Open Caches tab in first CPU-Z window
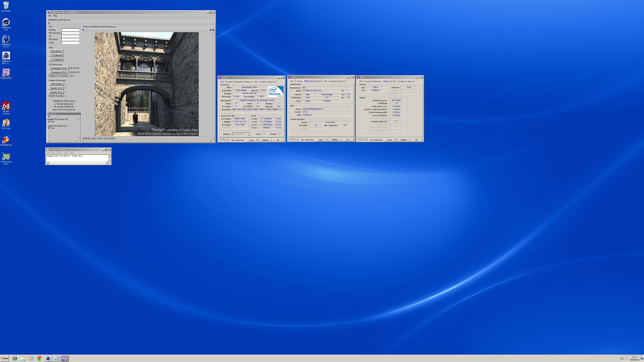This screenshot has width=644, height=362. (230, 82)
